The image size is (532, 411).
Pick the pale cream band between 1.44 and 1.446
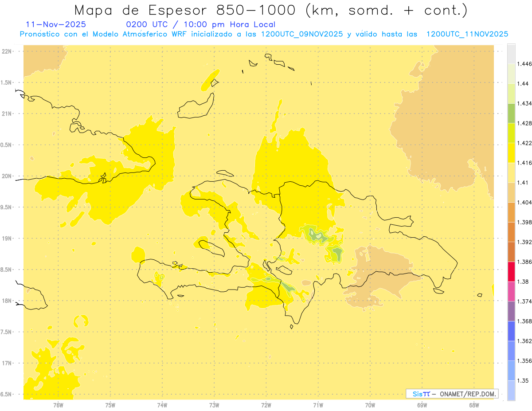pyautogui.click(x=511, y=74)
